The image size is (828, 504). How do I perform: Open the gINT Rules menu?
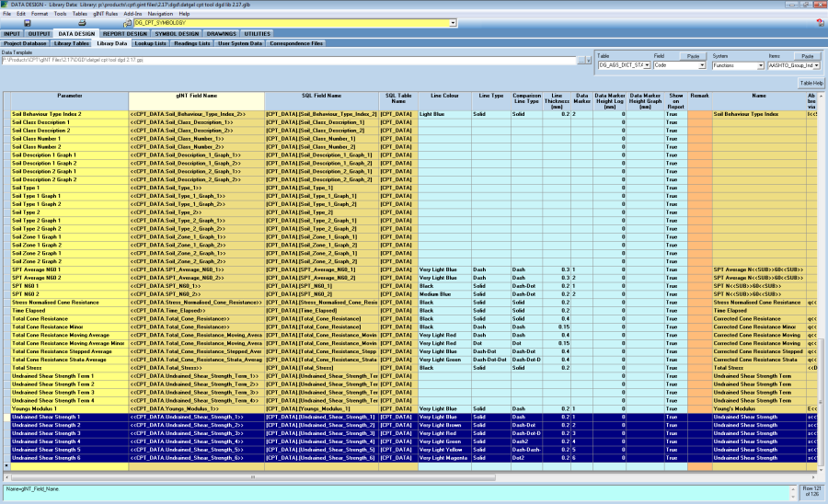104,14
